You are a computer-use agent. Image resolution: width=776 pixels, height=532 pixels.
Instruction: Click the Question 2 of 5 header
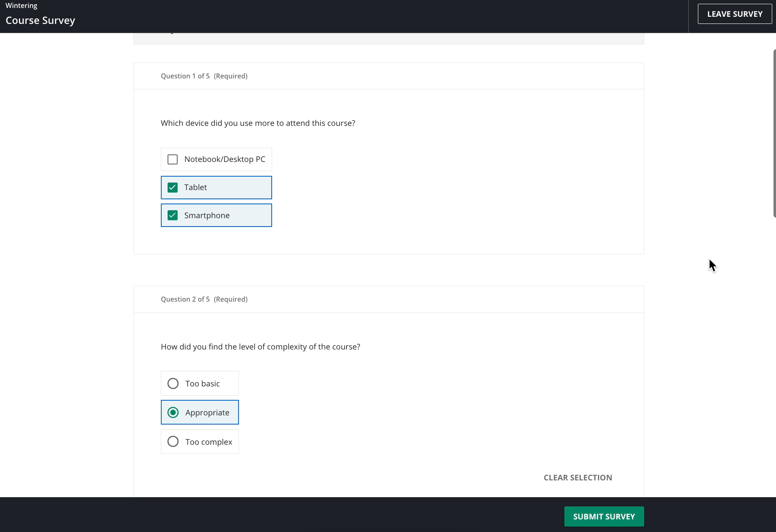tap(185, 299)
